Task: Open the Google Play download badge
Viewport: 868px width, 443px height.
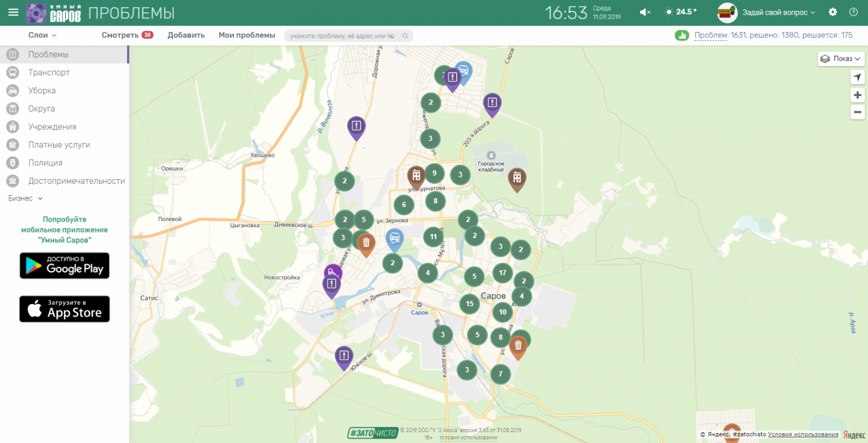Action: [x=65, y=266]
